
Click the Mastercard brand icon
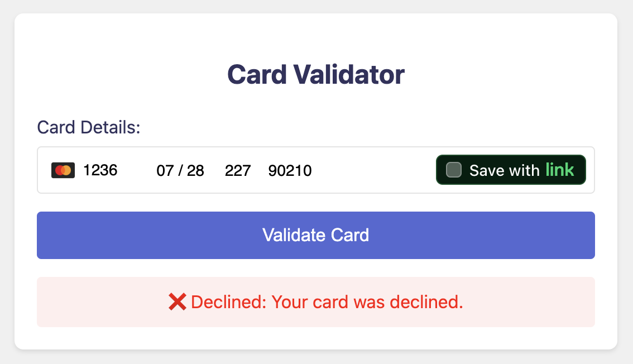[x=63, y=170]
